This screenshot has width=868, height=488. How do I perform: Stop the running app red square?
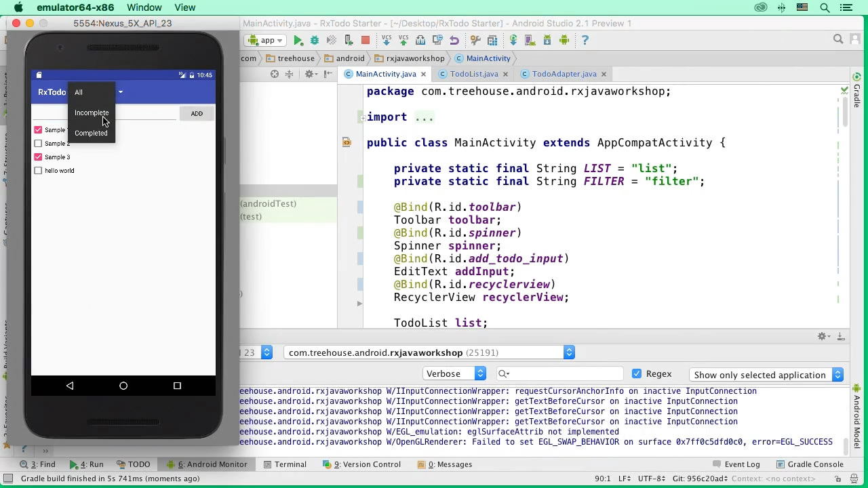pos(366,40)
